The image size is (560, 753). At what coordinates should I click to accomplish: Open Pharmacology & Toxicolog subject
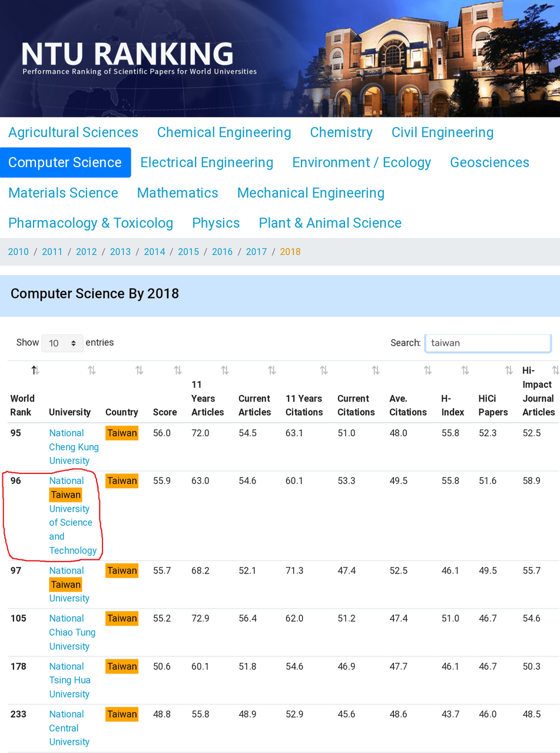click(91, 223)
